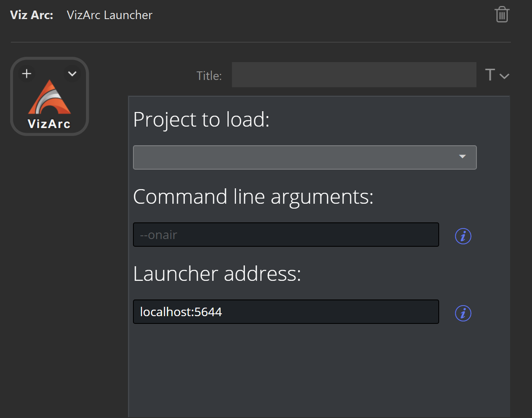
Task: Click the command line arguments field
Action: [x=286, y=235]
